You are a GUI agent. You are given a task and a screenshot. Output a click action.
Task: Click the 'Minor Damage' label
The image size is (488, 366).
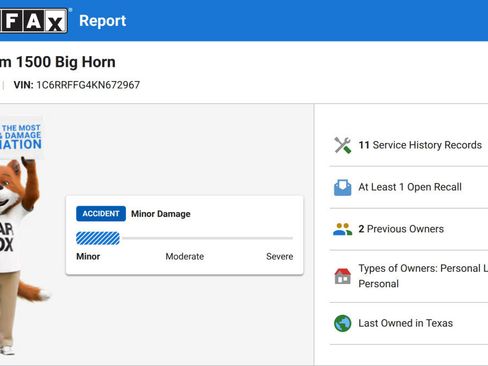point(161,214)
